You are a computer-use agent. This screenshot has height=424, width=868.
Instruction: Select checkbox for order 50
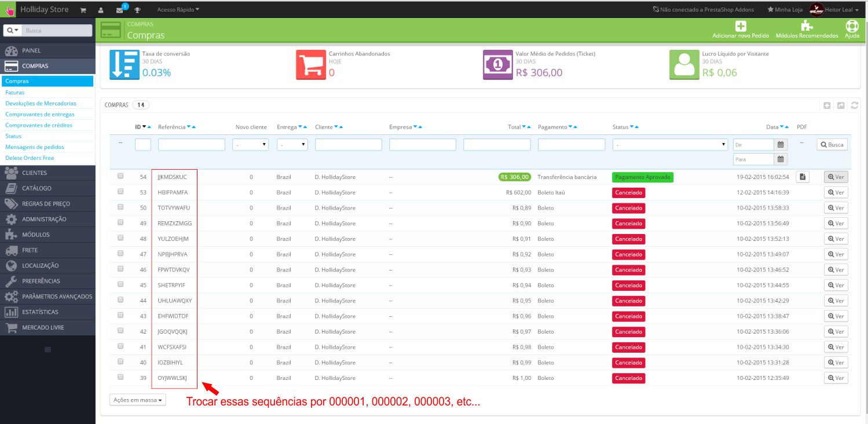120,207
